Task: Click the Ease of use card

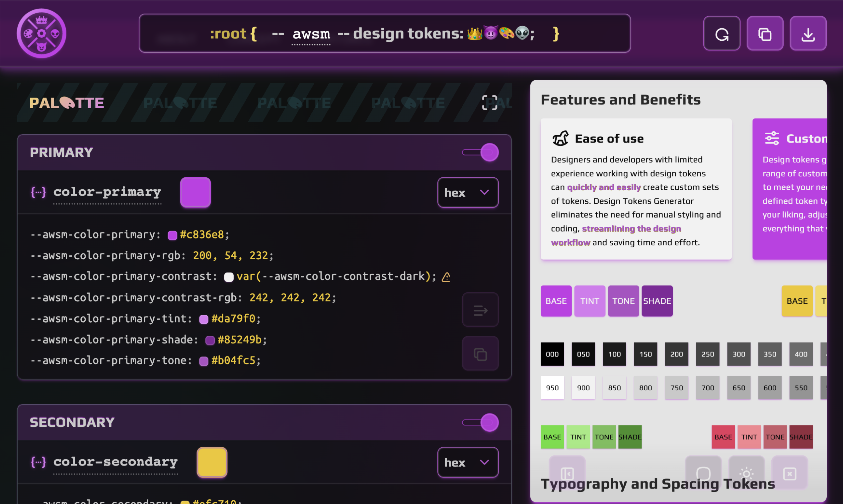Action: coord(636,189)
